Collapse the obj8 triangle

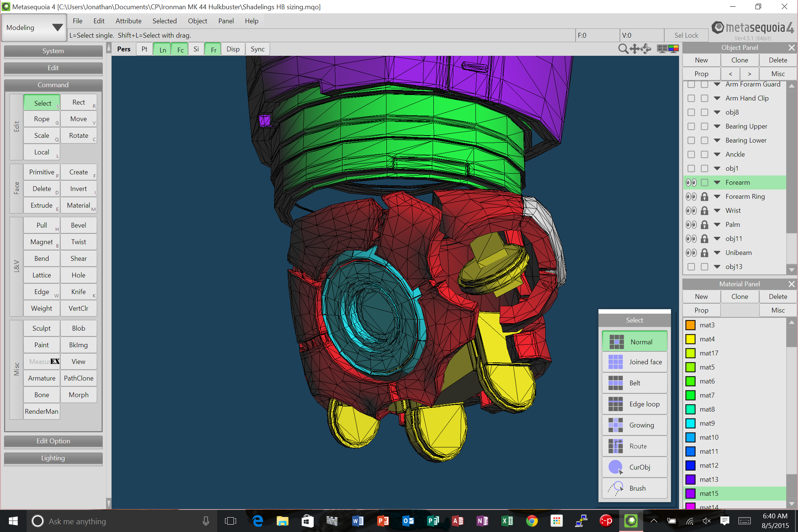717,112
